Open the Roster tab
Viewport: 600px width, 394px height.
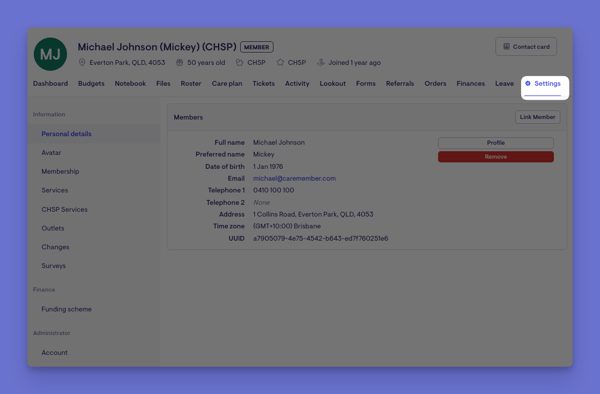[191, 83]
